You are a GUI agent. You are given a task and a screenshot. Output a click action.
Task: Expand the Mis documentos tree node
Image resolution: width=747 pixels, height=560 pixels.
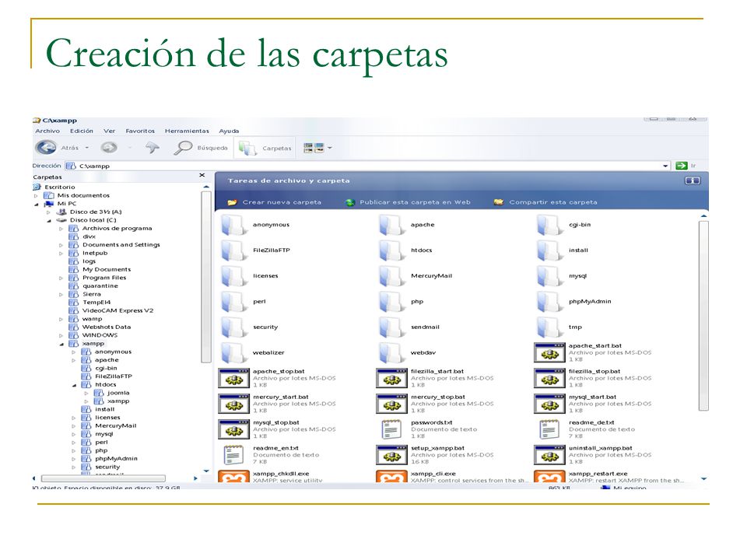pyautogui.click(x=36, y=196)
